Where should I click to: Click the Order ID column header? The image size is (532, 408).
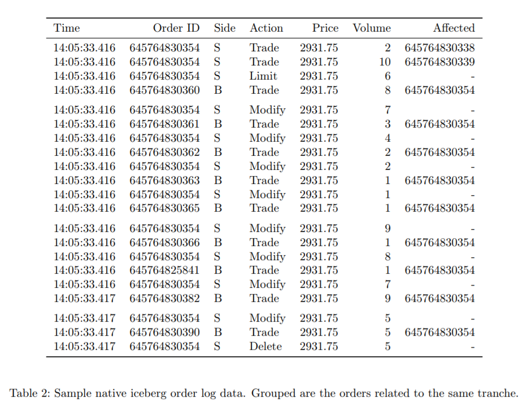176,28
